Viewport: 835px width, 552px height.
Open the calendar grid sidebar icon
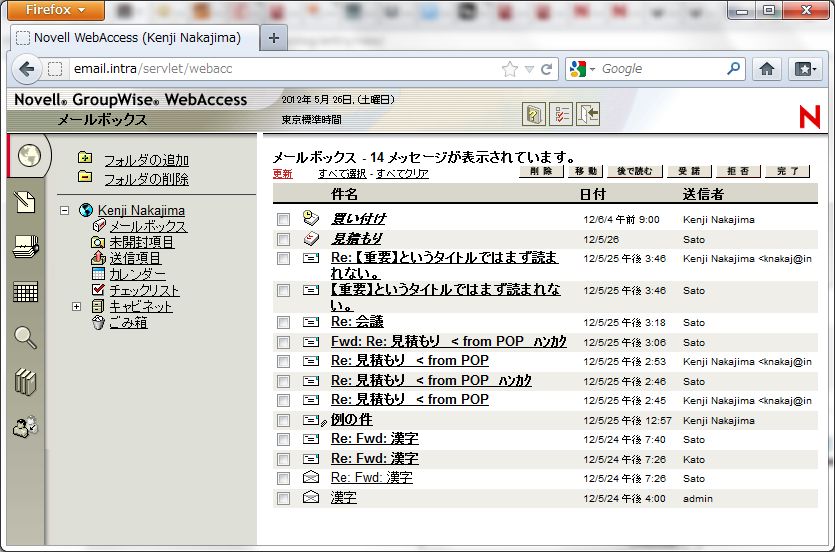(26, 292)
